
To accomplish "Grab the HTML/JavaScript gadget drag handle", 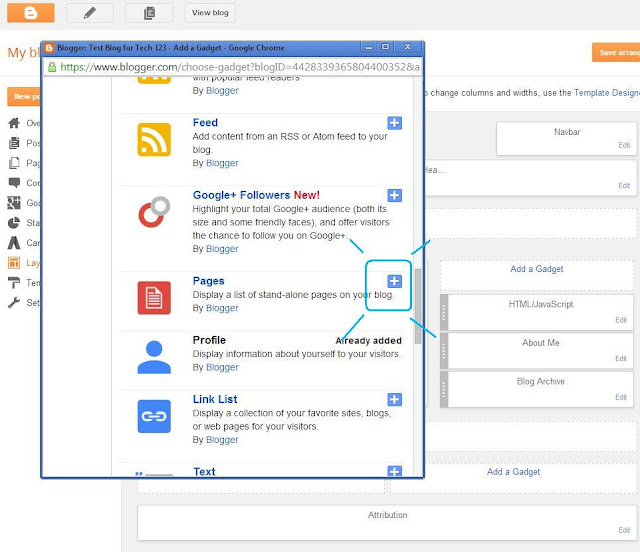I will coord(444,312).
